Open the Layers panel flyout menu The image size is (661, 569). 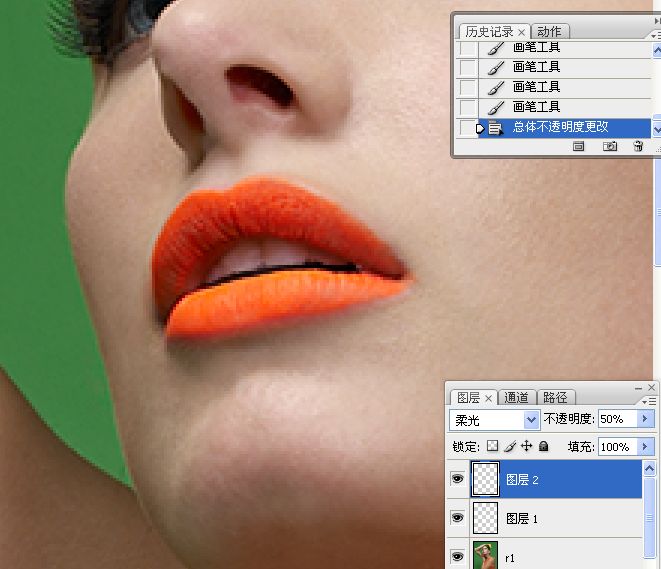pyautogui.click(x=650, y=401)
